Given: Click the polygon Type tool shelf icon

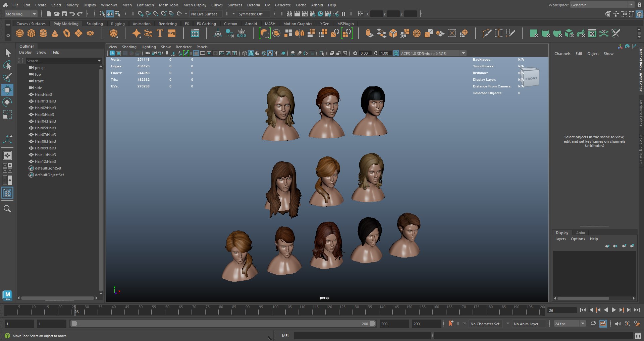Looking at the screenshot, I should 160,33.
